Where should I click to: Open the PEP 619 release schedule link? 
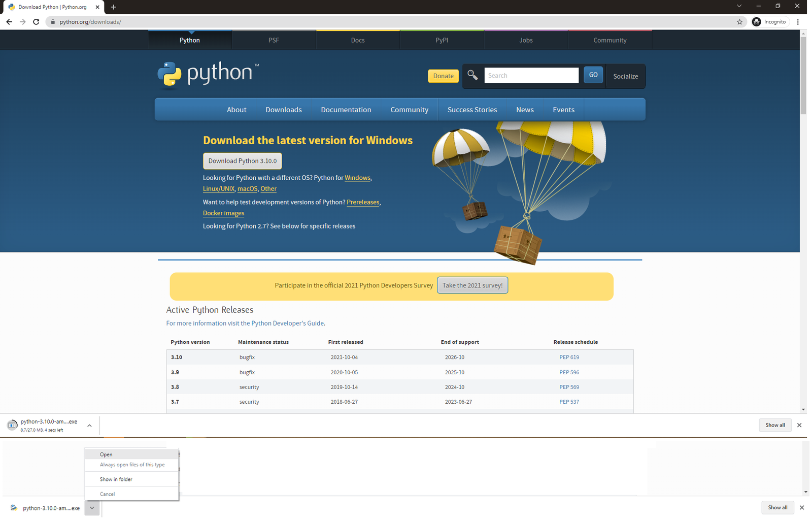pyautogui.click(x=568, y=357)
